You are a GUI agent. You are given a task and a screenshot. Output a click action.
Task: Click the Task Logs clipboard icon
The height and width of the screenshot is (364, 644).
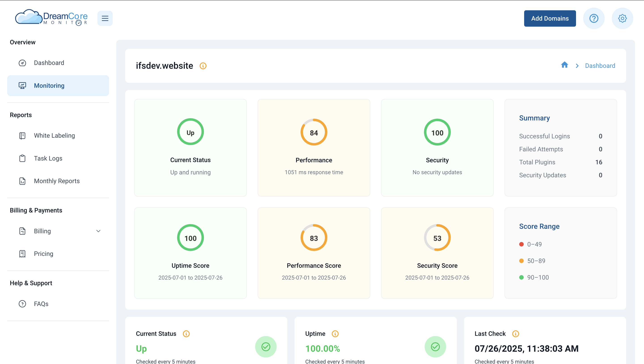(x=22, y=158)
